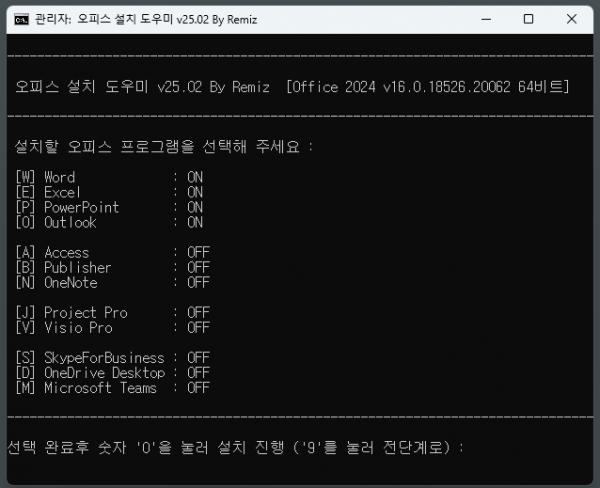Click the prompt '설치할 오피스 프로그램을 선택해 주세요'
The width and height of the screenshot is (600, 488).
(157, 147)
